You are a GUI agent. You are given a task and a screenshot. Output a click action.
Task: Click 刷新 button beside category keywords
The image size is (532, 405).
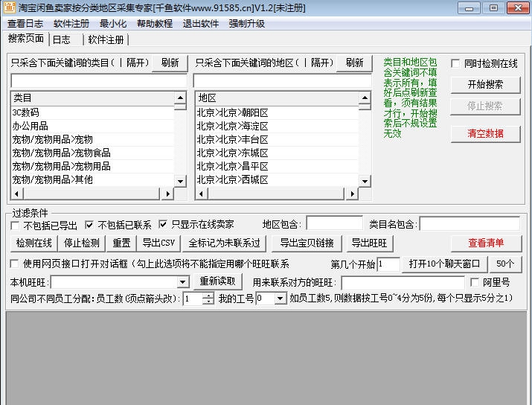(x=170, y=63)
